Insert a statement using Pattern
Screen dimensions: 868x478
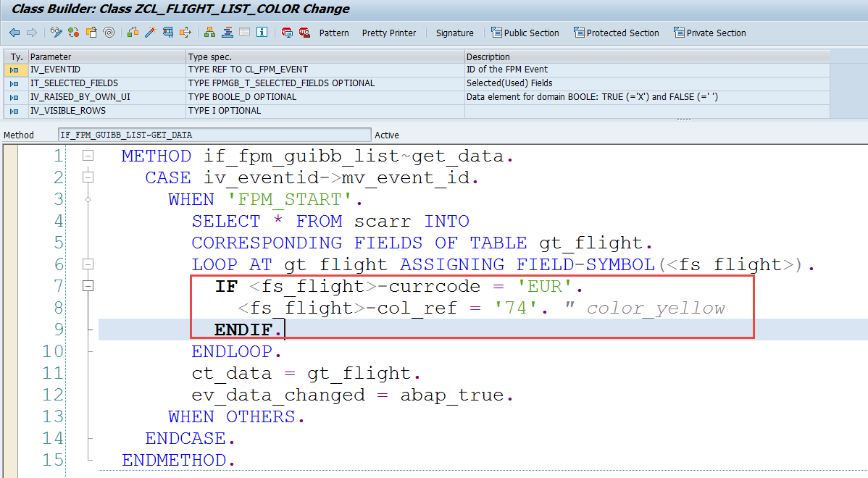(x=333, y=33)
